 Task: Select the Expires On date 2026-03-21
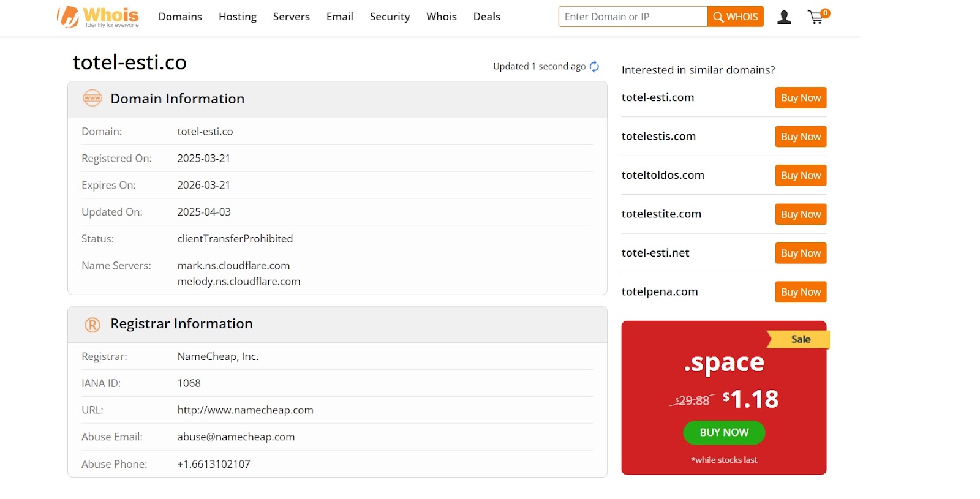[x=204, y=185]
